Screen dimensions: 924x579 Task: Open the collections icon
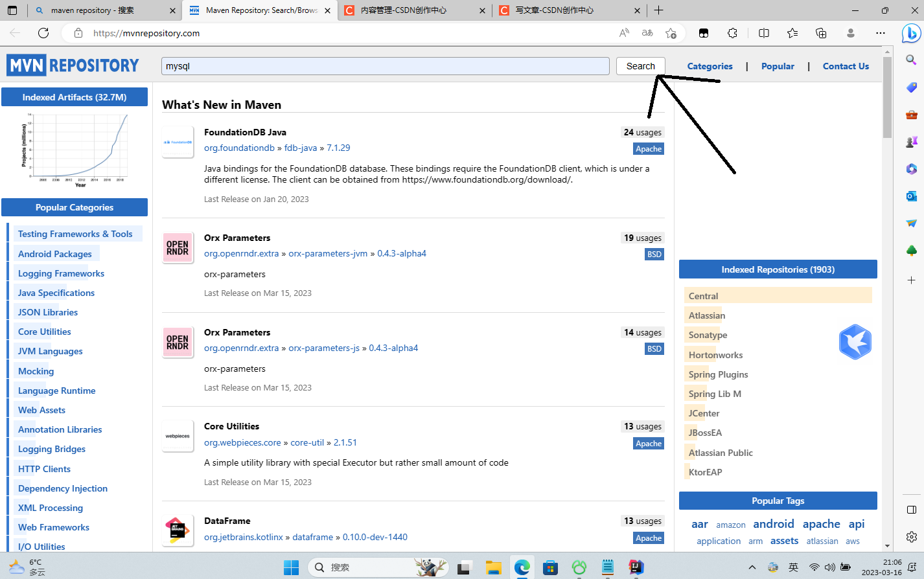[821, 33]
